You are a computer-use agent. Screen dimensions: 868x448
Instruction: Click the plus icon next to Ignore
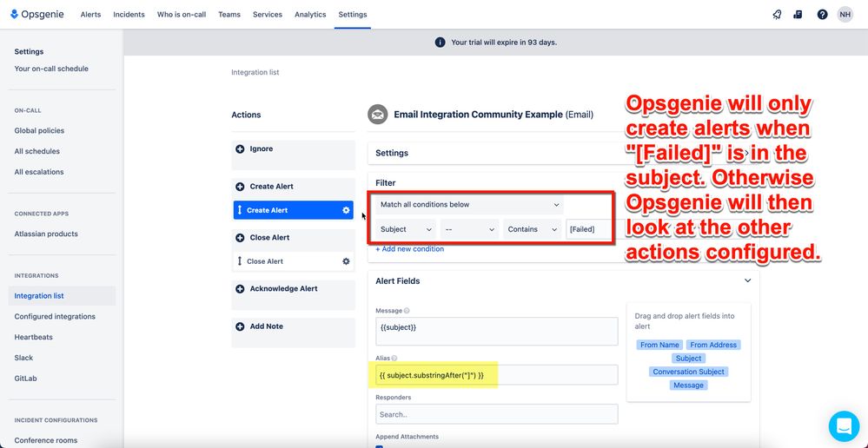240,148
